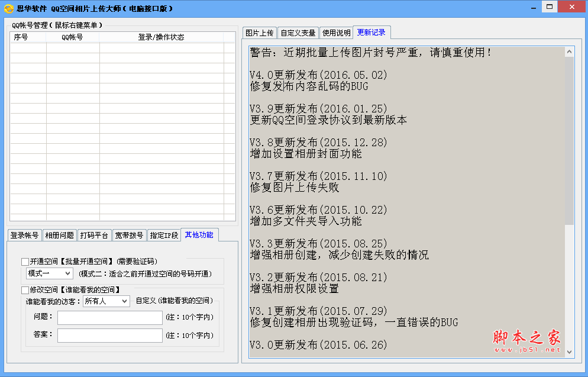The width and height of the screenshot is (588, 377).
Task: Click the 警告 batch upload warning line
Action: (371, 53)
